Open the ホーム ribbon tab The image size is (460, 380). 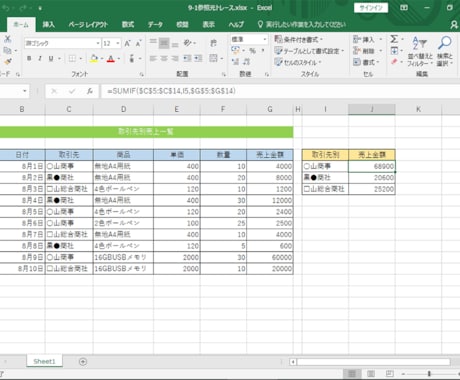[21, 25]
